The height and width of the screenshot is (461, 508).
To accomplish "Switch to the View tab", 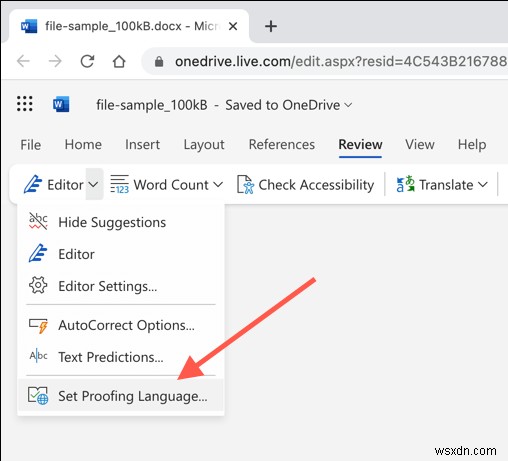I will click(x=420, y=145).
